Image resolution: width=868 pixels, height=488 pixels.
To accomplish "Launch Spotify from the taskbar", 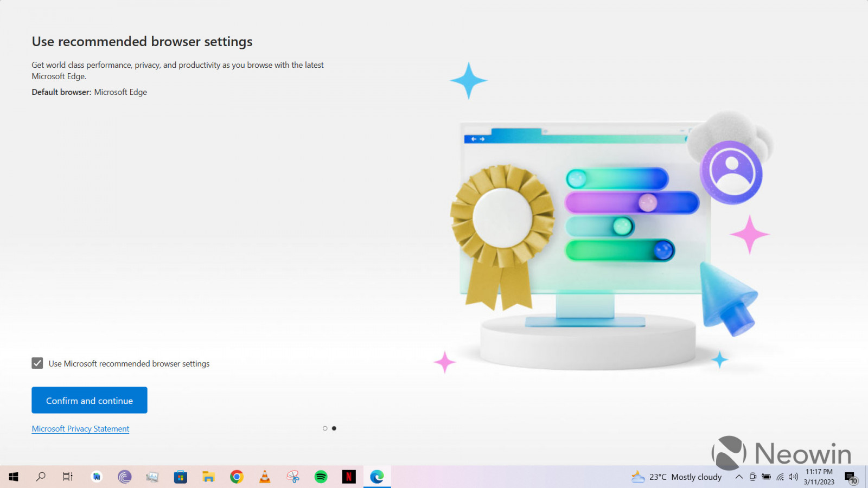I will coord(321,477).
